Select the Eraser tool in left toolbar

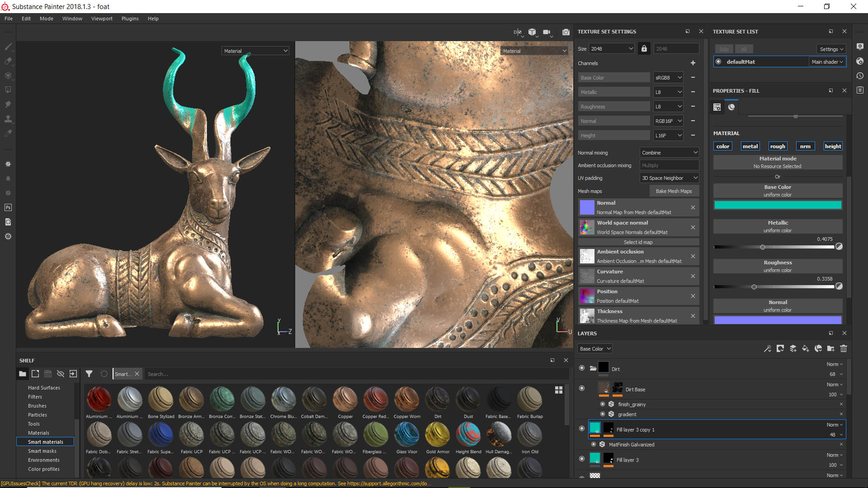tap(8, 61)
